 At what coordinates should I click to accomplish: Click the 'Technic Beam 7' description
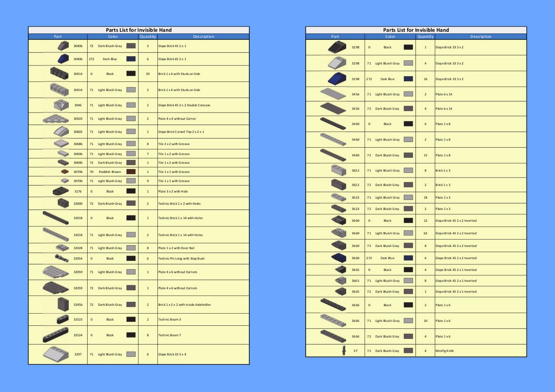[x=169, y=335]
